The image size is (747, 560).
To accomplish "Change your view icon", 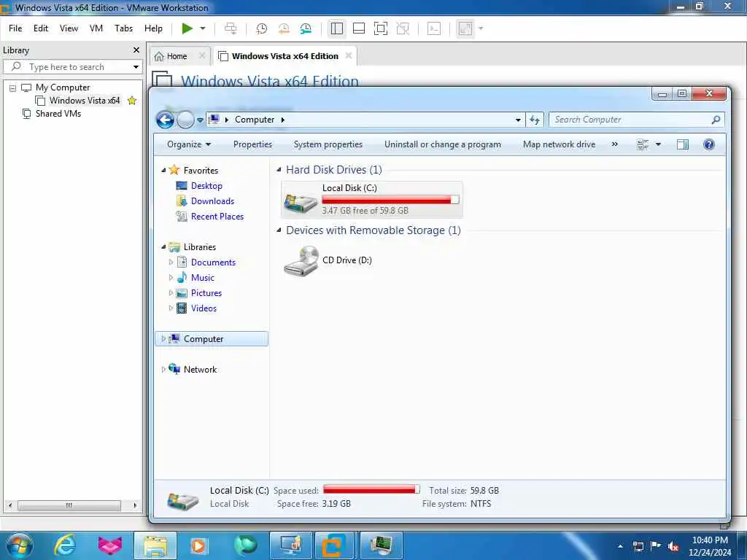I will click(x=643, y=144).
